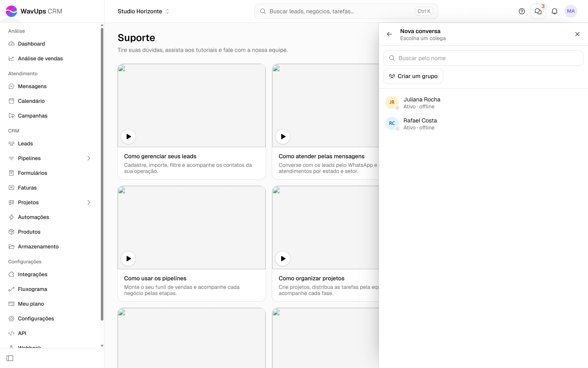Open the Studio Horizonte workspace switcher
Screen dimensions: 588x368
click(x=143, y=11)
